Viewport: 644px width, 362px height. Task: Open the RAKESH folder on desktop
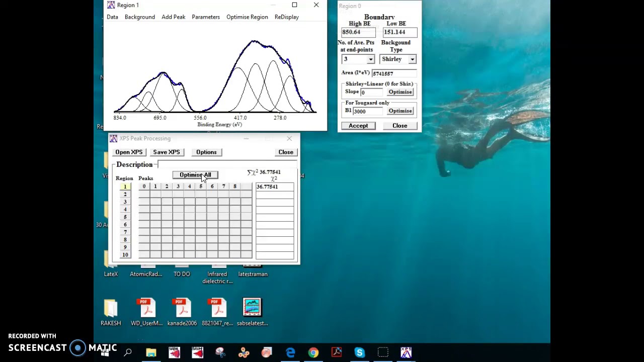(111, 312)
